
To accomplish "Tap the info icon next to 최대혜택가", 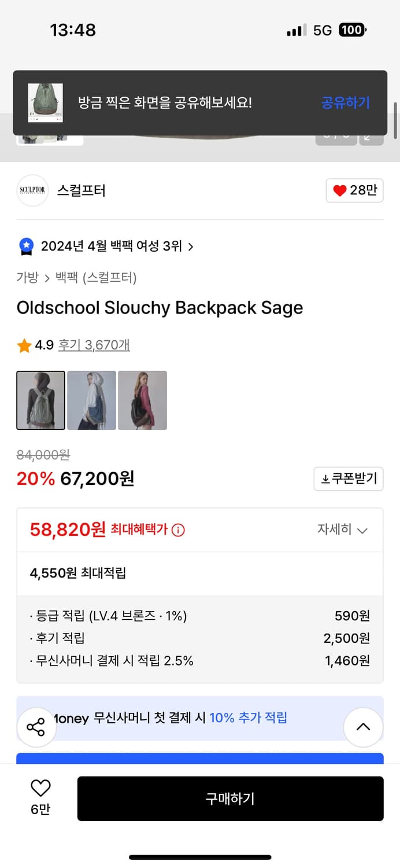I will (x=176, y=528).
